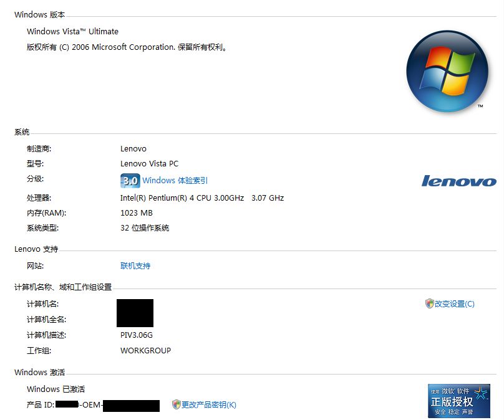504x420 pixels.
Task: Click the Windows 激活 section heading
Action: pos(39,373)
